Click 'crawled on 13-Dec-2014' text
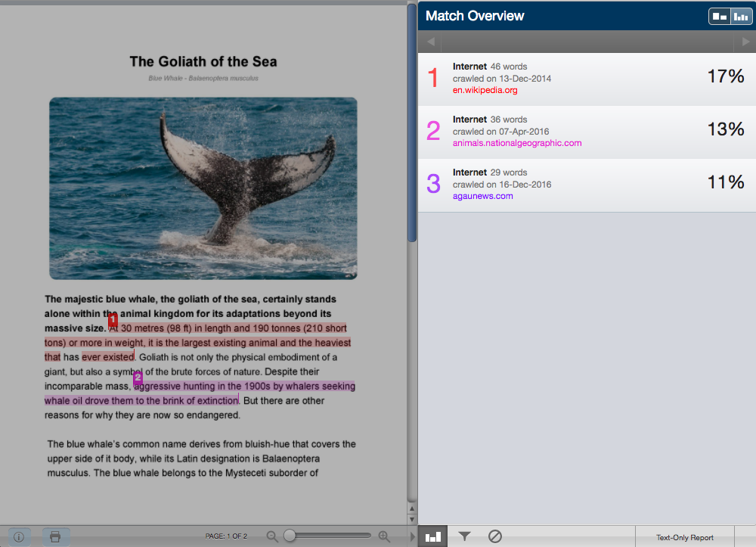 [x=501, y=79]
